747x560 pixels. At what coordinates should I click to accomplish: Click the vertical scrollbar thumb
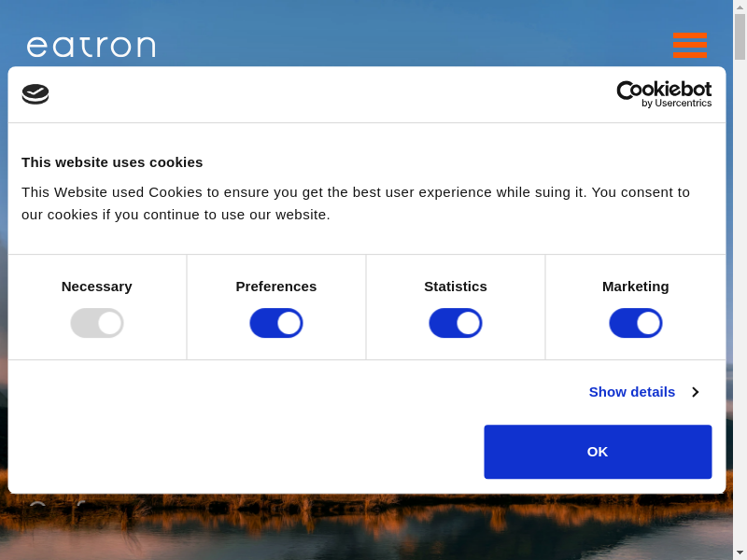tap(740, 37)
